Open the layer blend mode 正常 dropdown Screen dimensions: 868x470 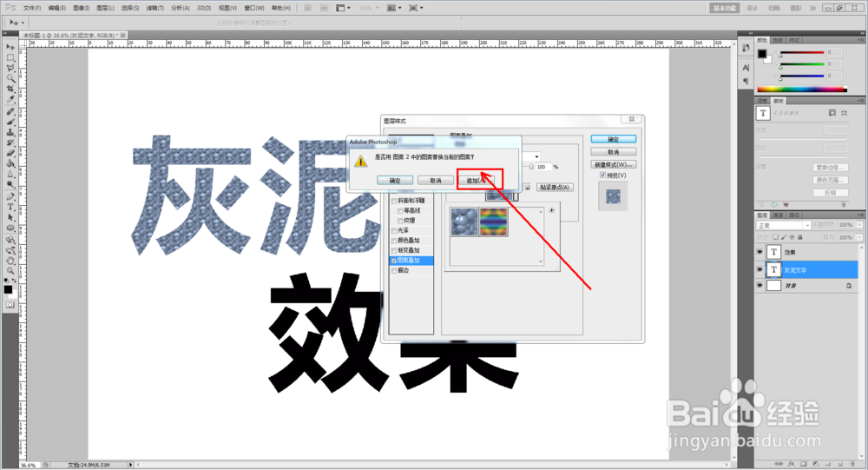pyautogui.click(x=783, y=226)
